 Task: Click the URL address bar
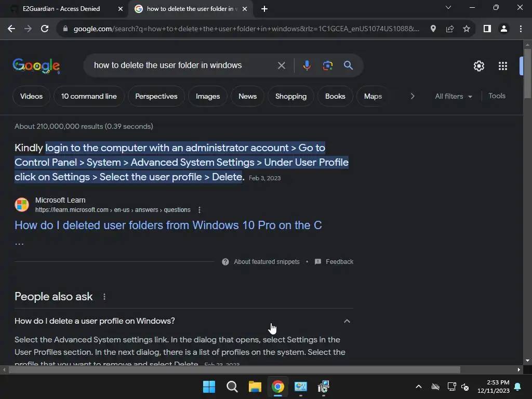(246, 29)
